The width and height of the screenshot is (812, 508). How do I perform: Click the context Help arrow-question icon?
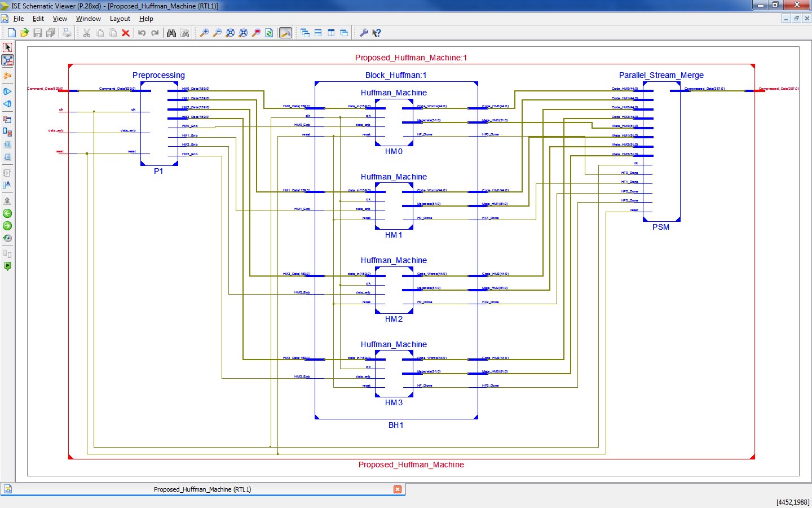tap(377, 33)
